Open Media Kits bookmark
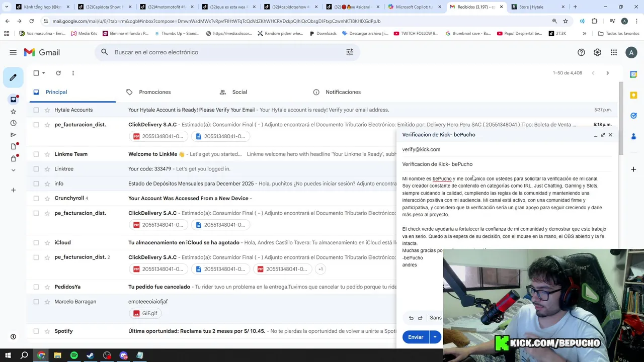Viewport: 644px width, 362px height. click(84, 34)
